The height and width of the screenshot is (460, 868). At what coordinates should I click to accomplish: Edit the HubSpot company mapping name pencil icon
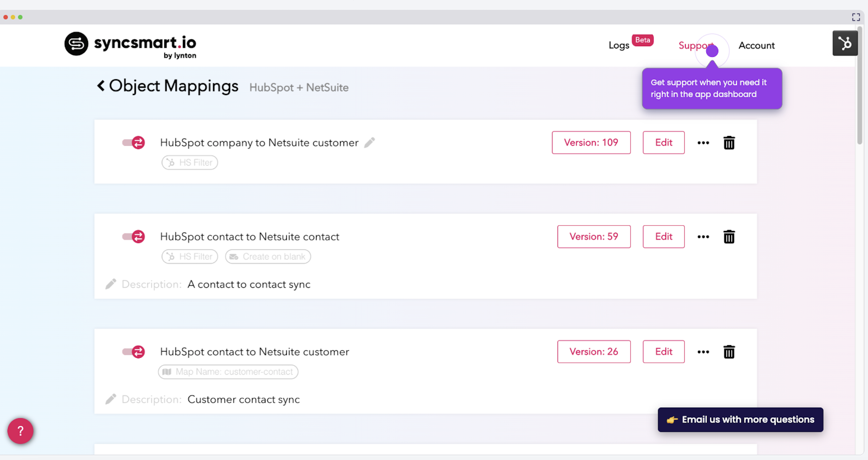point(370,143)
